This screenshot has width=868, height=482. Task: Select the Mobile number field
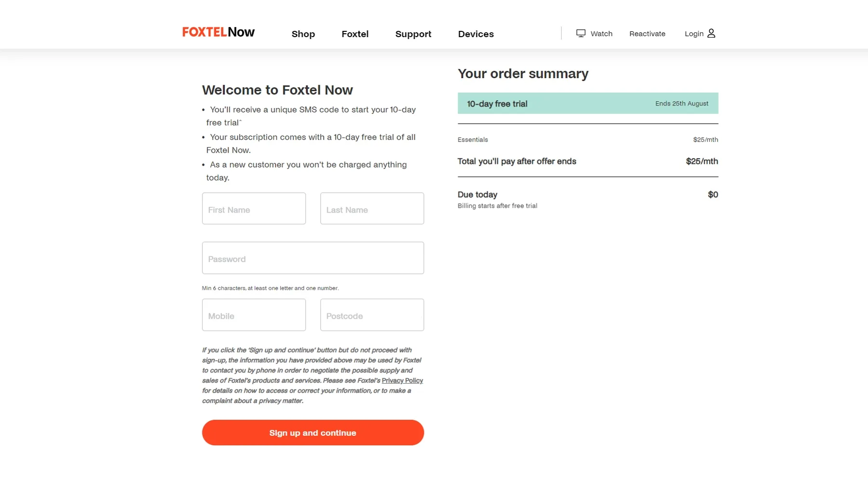coord(254,315)
